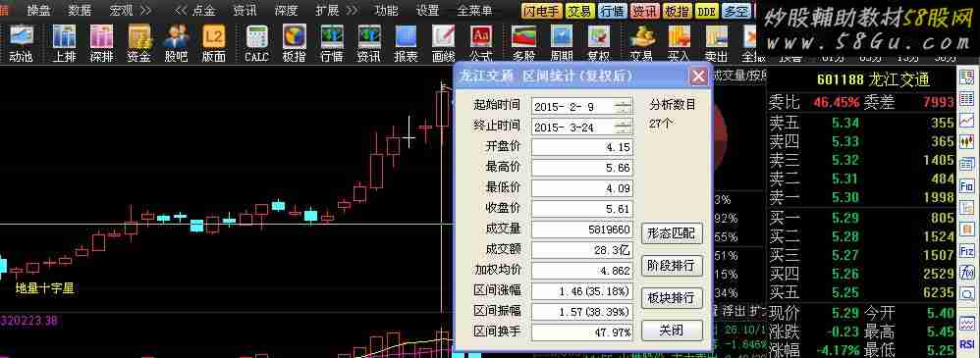Open the 设置 menu

pos(427,11)
